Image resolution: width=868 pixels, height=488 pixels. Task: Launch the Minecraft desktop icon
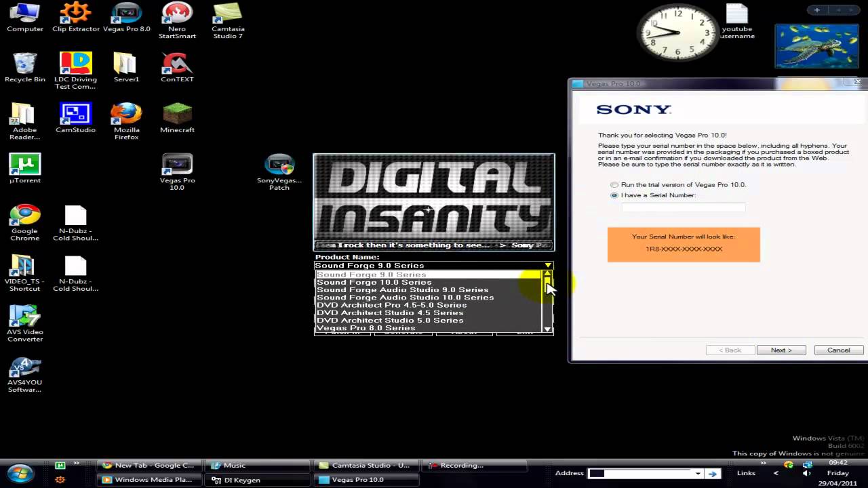pos(177,118)
